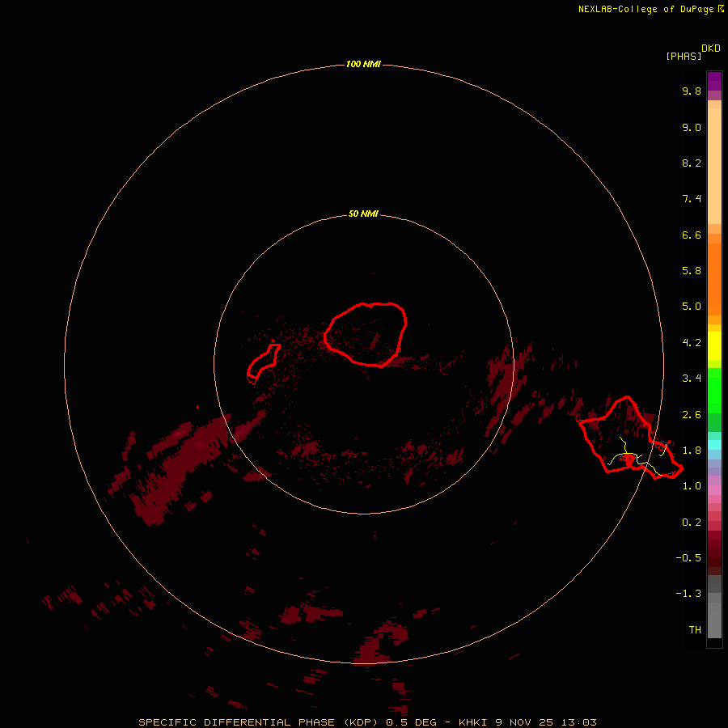Click the TH threshold label on scale
The width and height of the screenshot is (728, 728).
click(x=695, y=630)
